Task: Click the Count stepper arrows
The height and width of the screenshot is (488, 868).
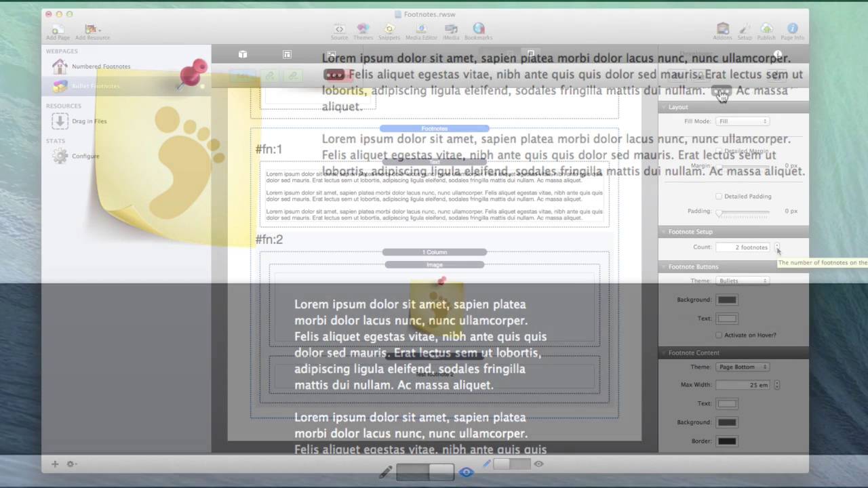Action: [x=777, y=247]
